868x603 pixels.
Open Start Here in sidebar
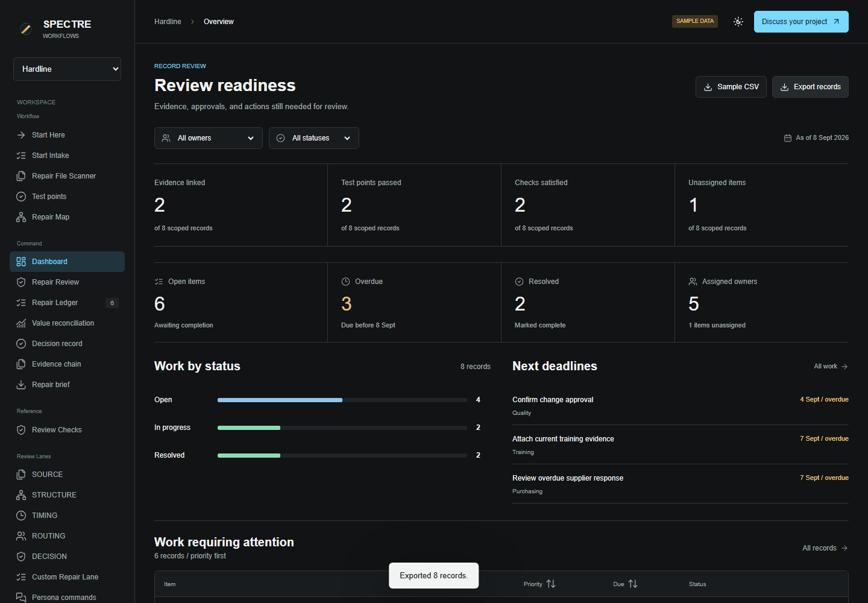67,135
